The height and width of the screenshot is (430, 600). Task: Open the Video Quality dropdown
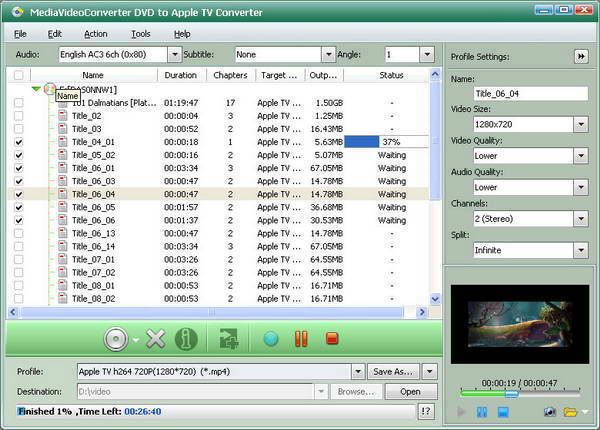tap(581, 156)
